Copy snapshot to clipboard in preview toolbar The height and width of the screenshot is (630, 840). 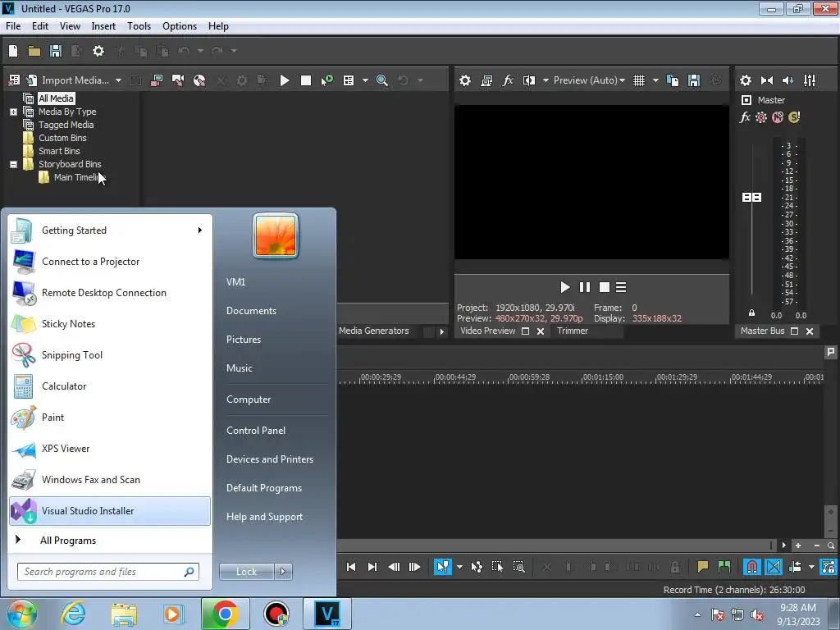click(x=673, y=80)
